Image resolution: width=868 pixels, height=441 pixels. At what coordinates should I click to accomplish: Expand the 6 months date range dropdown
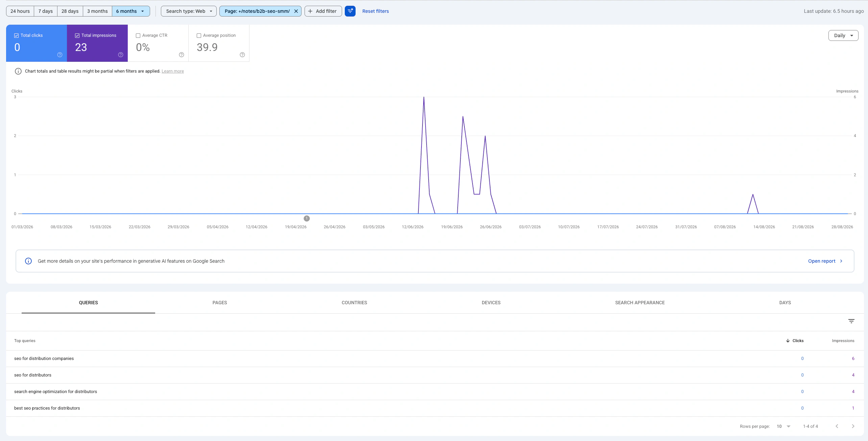pyautogui.click(x=131, y=11)
